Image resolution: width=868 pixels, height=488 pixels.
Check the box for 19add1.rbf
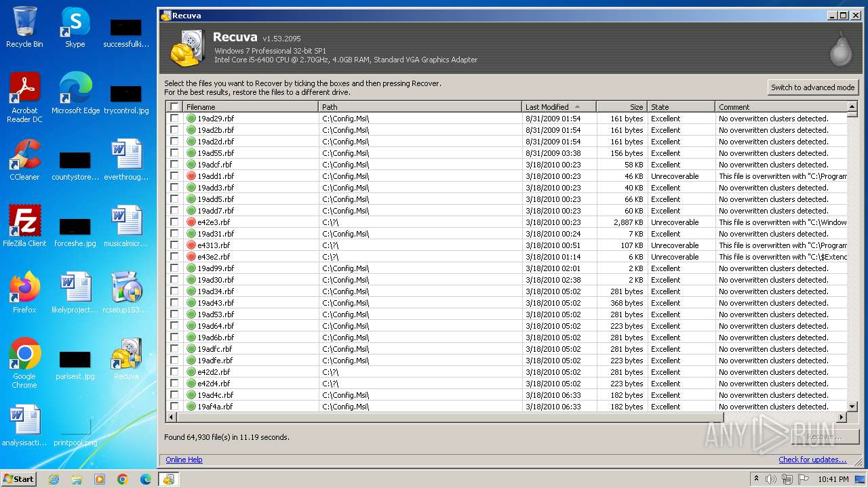tap(174, 176)
